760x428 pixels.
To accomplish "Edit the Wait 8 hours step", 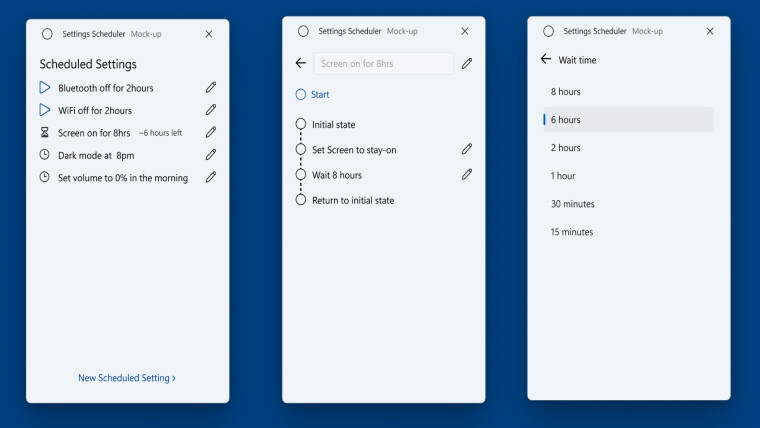I will coord(467,174).
